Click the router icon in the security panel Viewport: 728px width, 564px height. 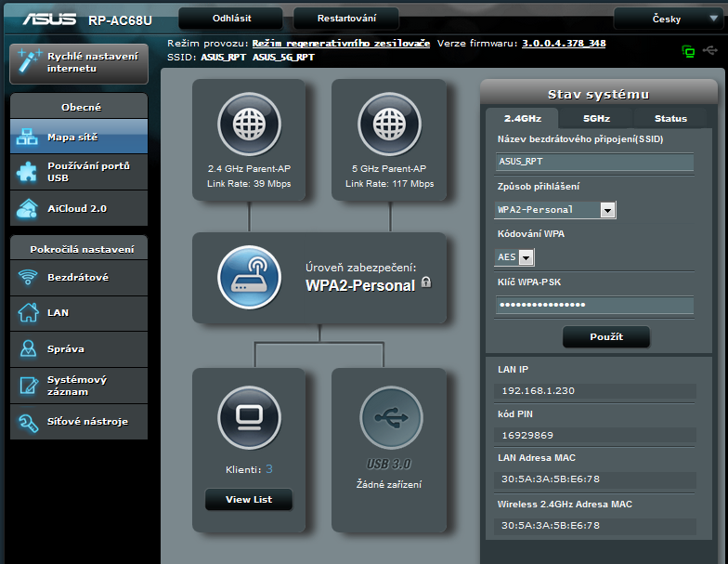tap(249, 277)
